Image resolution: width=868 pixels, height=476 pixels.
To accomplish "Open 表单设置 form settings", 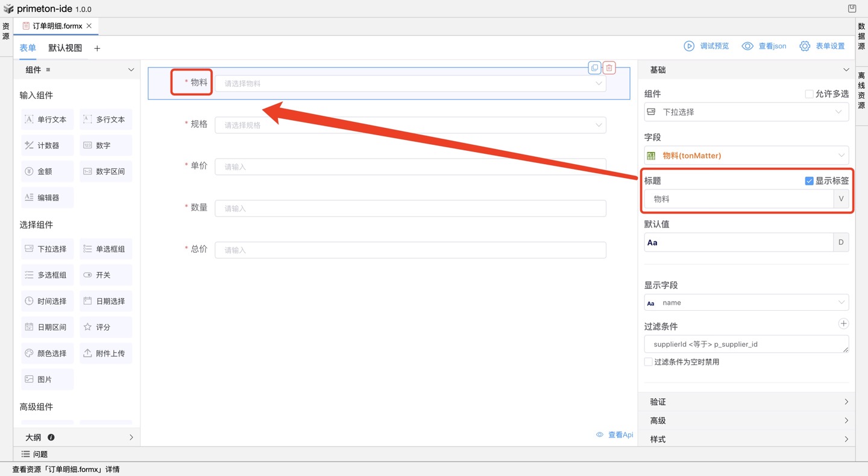I will click(822, 46).
